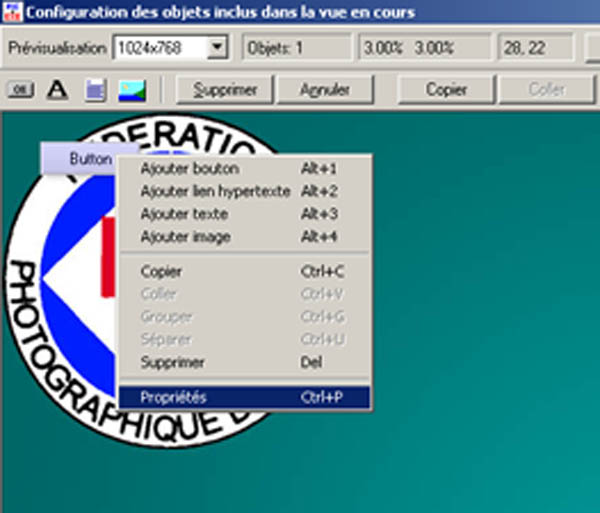Choose Copier Ctrl+C in context menu
This screenshot has width=600, height=513.
pos(245,272)
